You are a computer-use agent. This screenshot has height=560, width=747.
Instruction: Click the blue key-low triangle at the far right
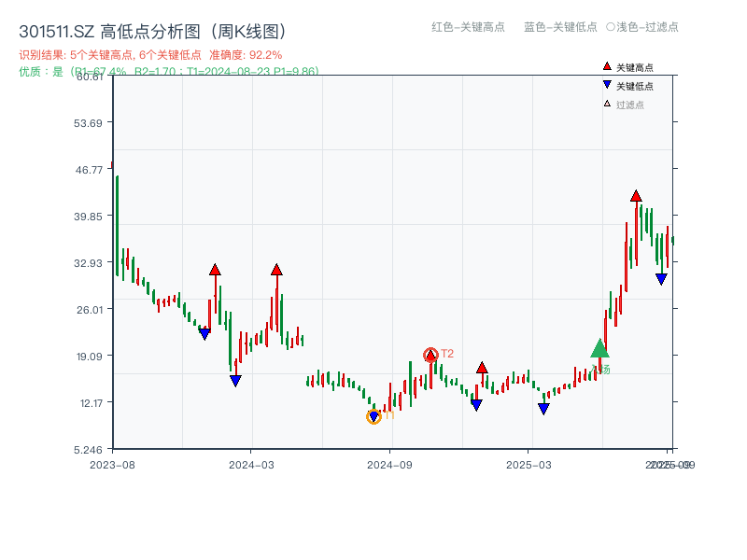pos(660,276)
